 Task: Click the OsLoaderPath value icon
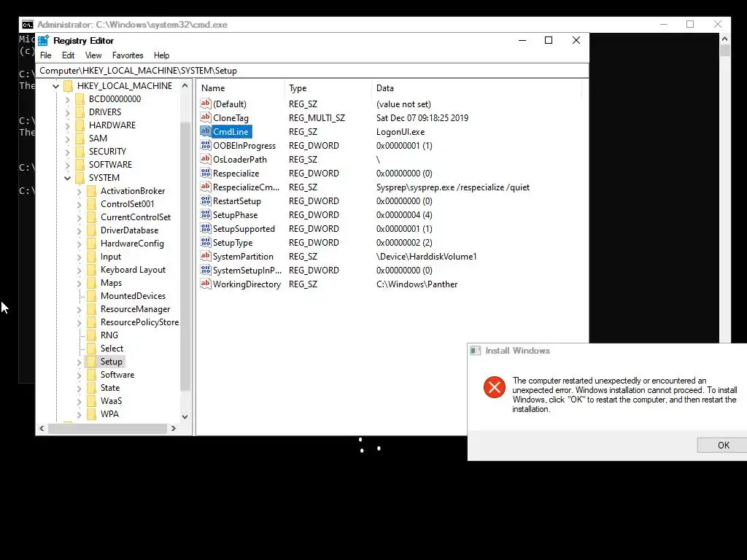[205, 158]
